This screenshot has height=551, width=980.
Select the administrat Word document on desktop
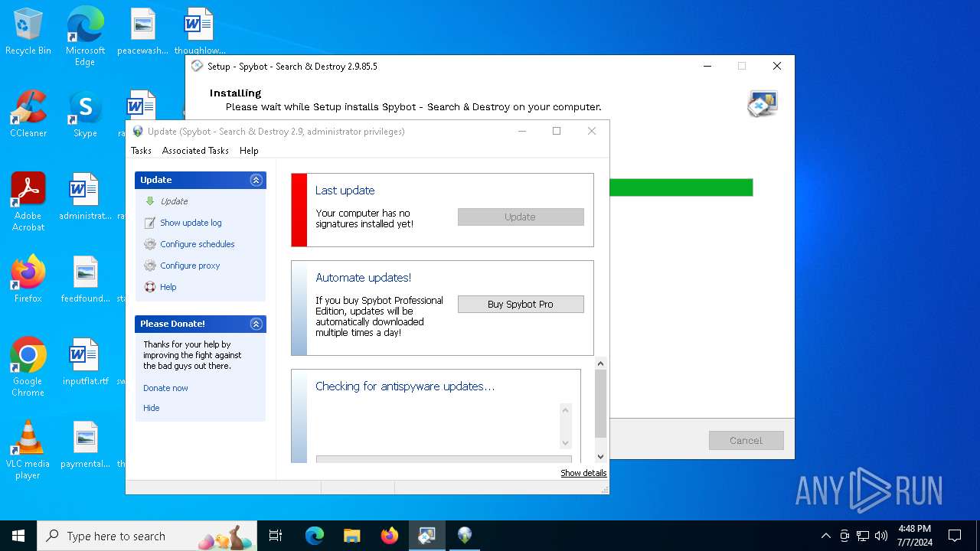click(x=85, y=197)
